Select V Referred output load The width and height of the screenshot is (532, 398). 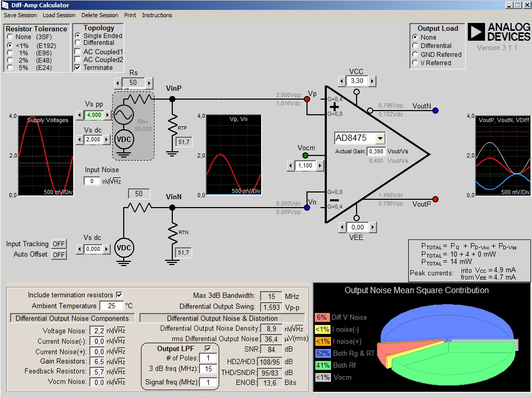[415, 63]
